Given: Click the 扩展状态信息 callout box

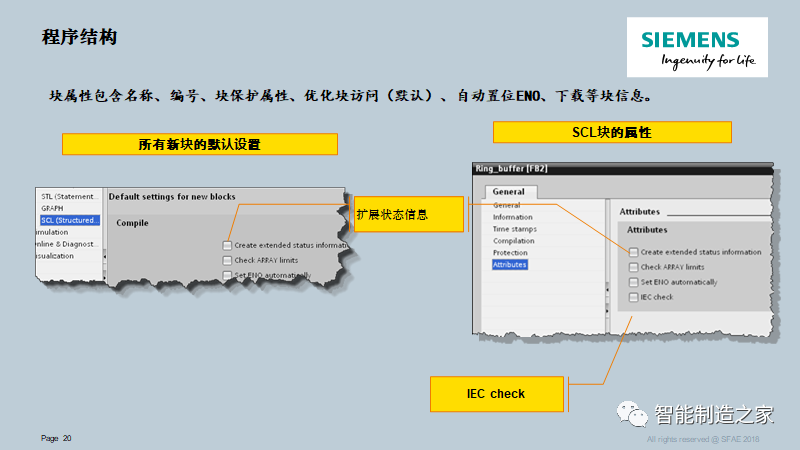Looking at the screenshot, I should (x=409, y=214).
